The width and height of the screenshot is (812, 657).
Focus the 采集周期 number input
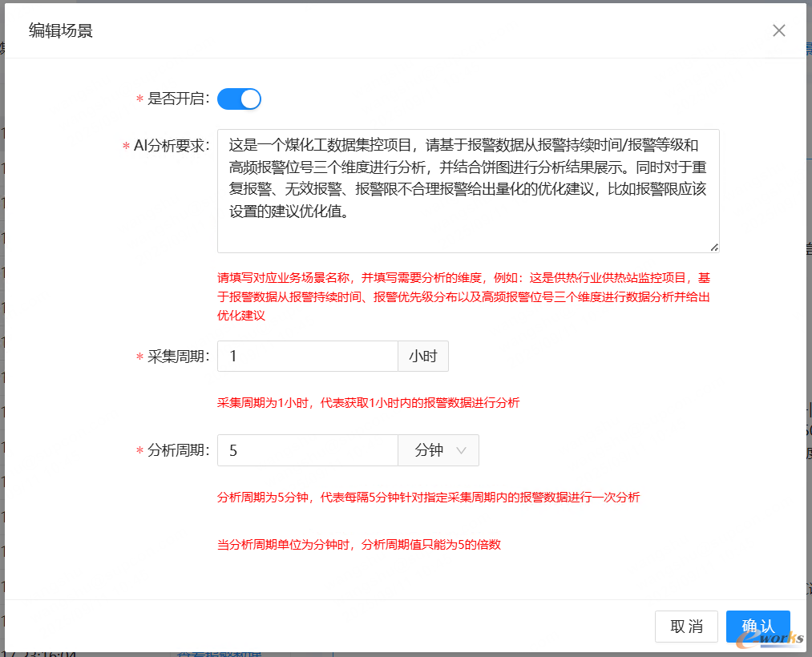click(307, 357)
